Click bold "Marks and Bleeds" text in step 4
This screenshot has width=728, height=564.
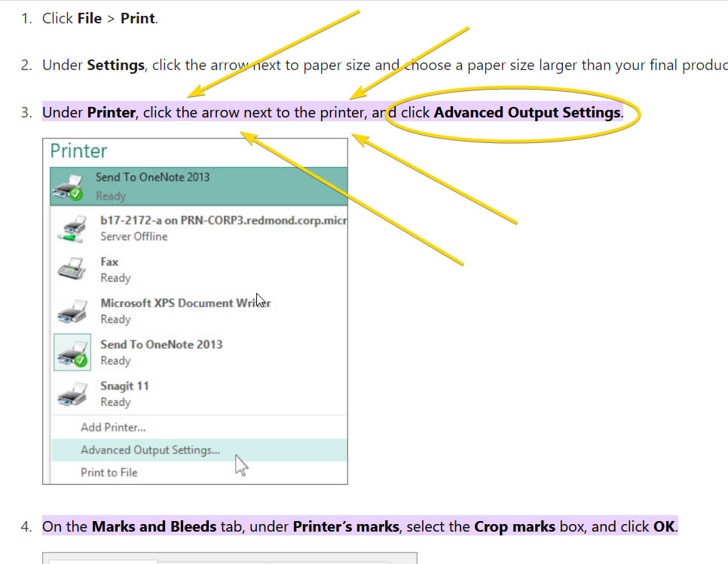(154, 526)
